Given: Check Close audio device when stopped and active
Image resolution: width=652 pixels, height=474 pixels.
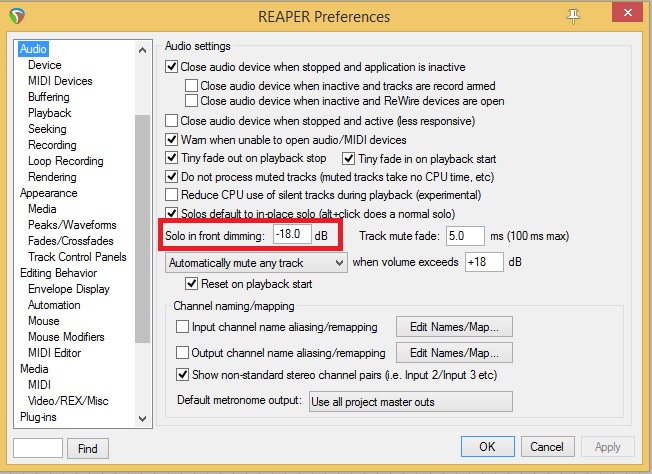Looking at the screenshot, I should pos(171,121).
